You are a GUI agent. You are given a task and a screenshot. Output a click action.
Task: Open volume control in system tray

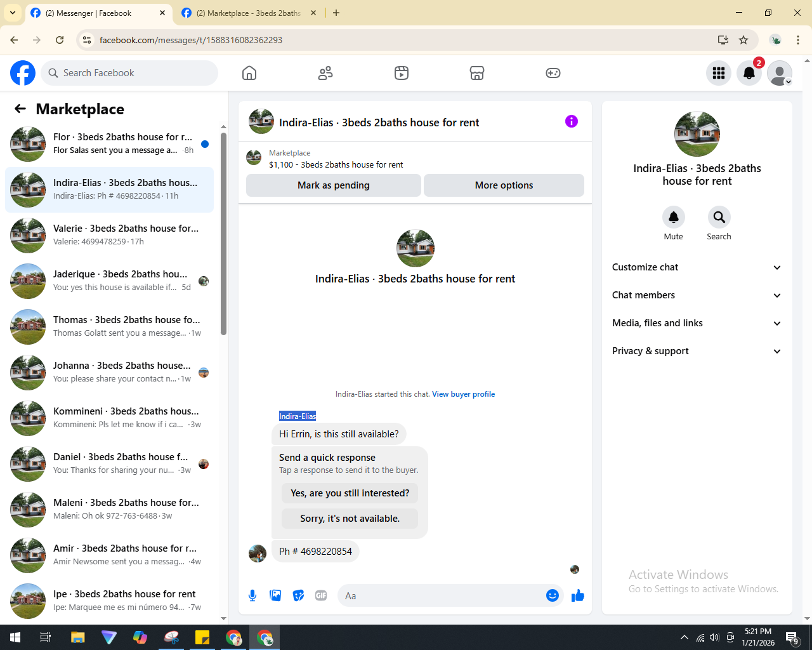(x=715, y=637)
